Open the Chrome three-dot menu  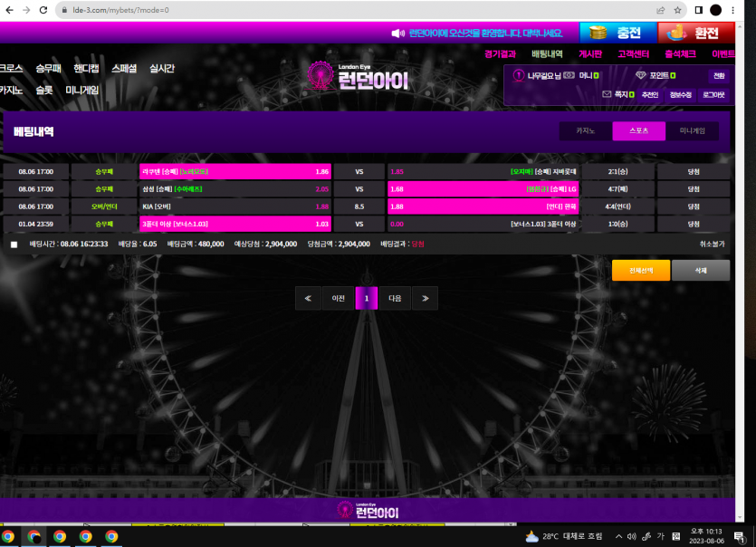pos(739,10)
